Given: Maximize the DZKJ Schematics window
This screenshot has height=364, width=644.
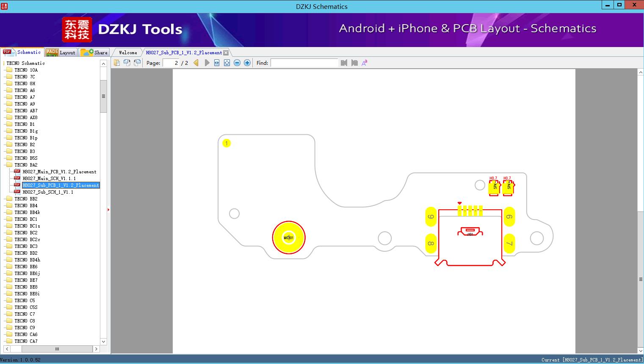Looking at the screenshot, I should click(619, 5).
